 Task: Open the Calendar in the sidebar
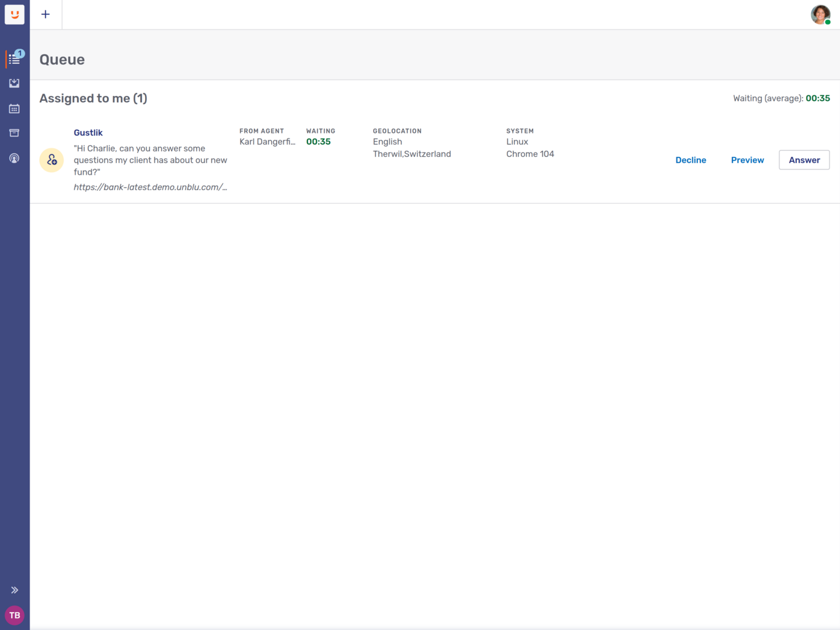[14, 109]
